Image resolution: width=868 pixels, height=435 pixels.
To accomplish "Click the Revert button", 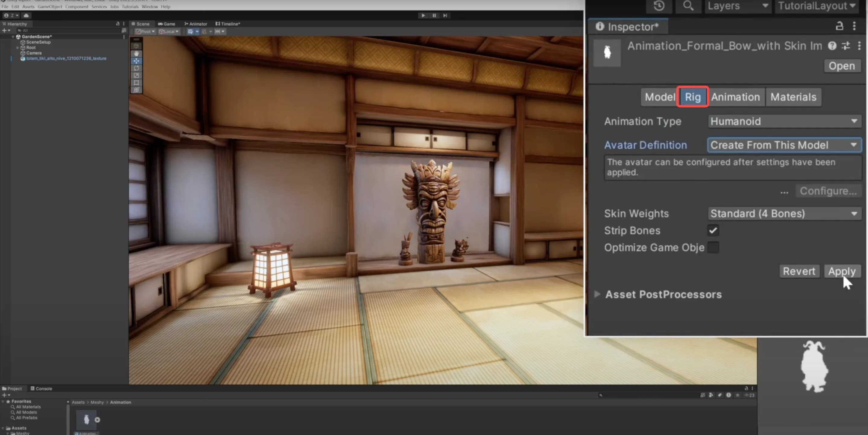I will (x=799, y=271).
